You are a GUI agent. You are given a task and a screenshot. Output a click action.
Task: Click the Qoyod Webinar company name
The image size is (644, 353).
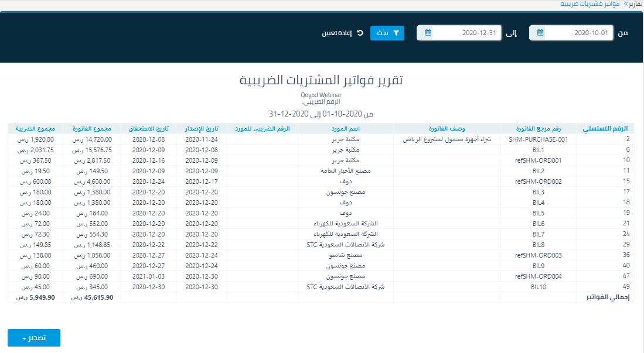[322, 94]
